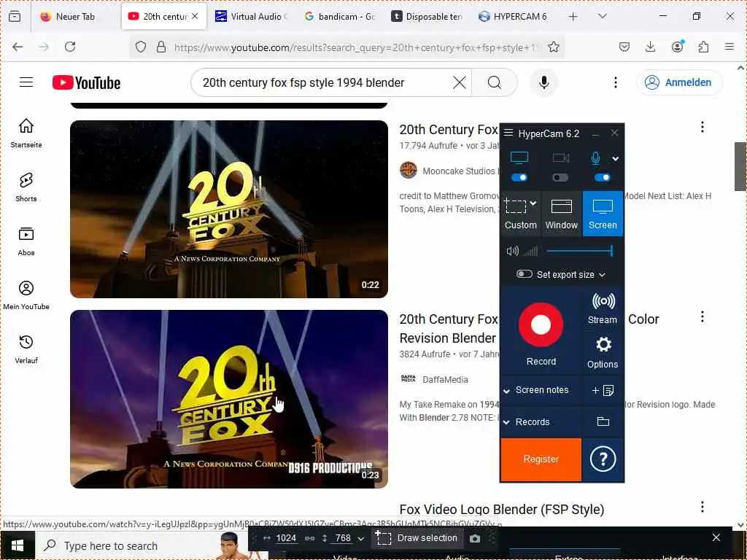Image resolution: width=747 pixels, height=560 pixels.
Task: Click the microphone icon in HyperCam
Action: [x=595, y=158]
